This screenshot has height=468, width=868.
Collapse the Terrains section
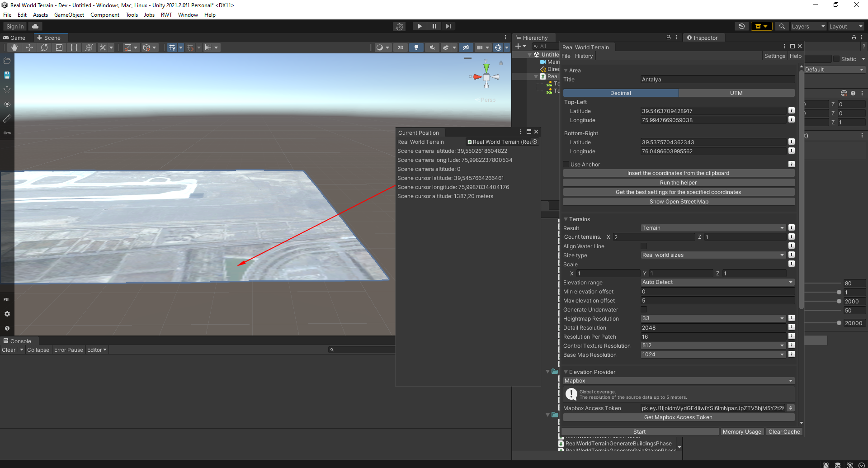(x=566, y=219)
